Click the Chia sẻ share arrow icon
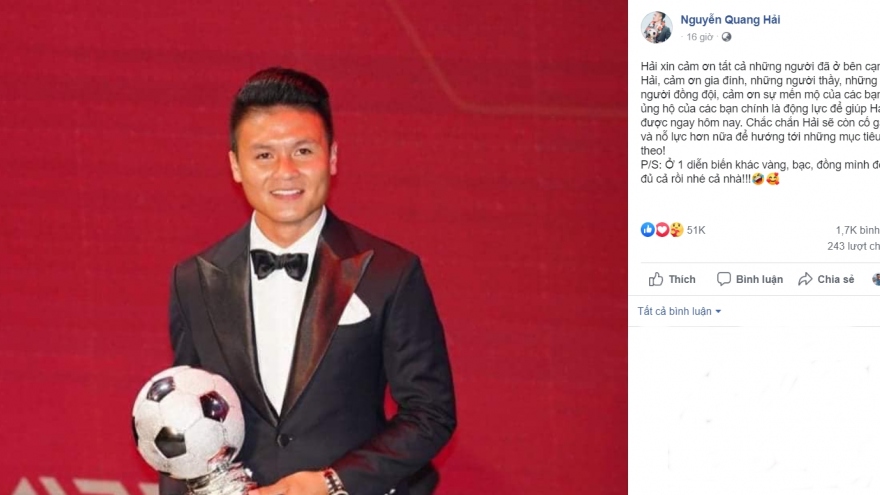This screenshot has height=495, width=880. pyautogui.click(x=805, y=279)
